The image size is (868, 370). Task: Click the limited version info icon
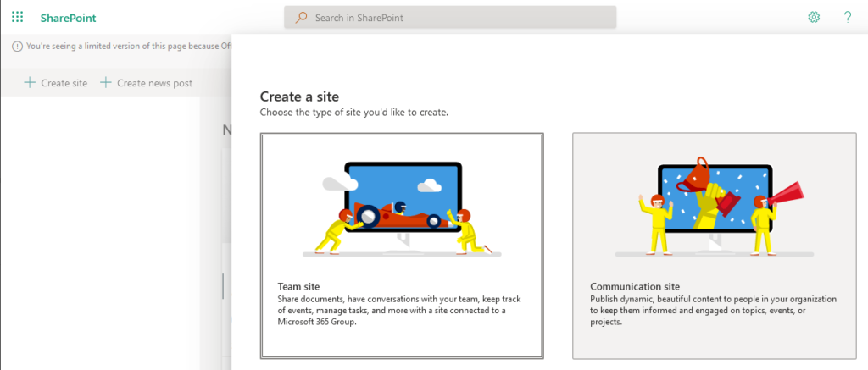click(x=18, y=47)
